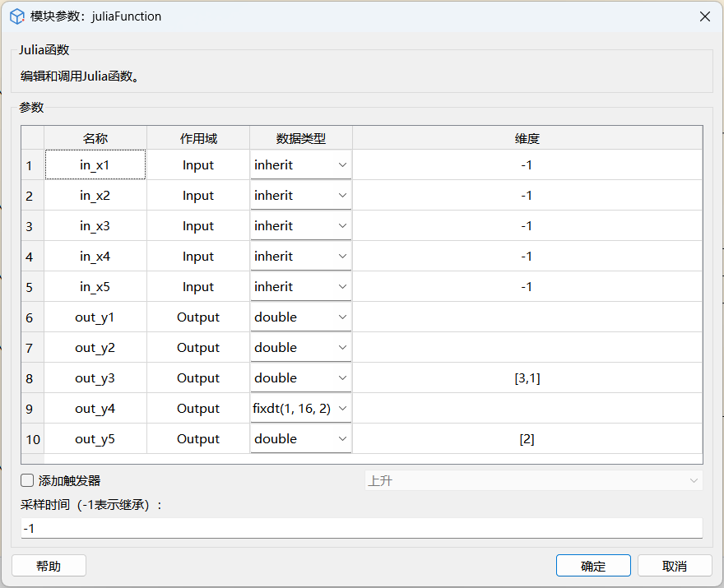Click the sample time input field
Screen dimensions: 724x588
tap(362, 528)
